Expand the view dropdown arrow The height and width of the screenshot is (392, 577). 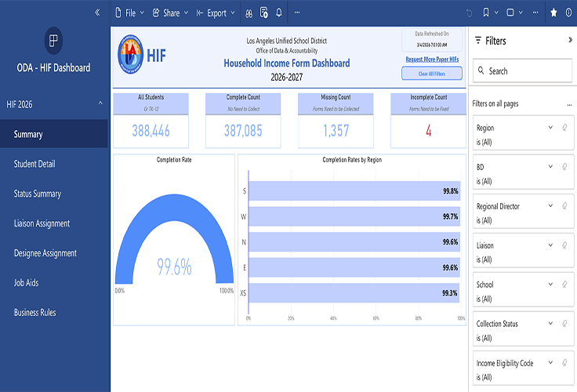coord(521,13)
